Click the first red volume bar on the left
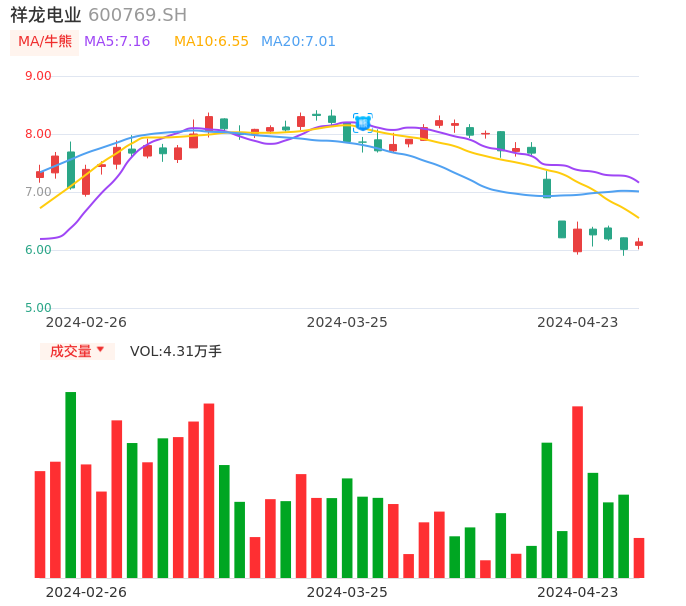 pos(40,524)
